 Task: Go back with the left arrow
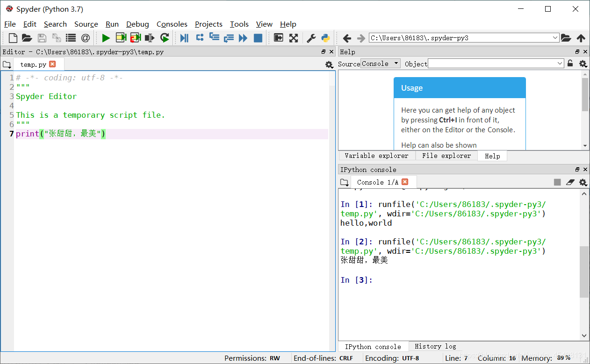347,38
